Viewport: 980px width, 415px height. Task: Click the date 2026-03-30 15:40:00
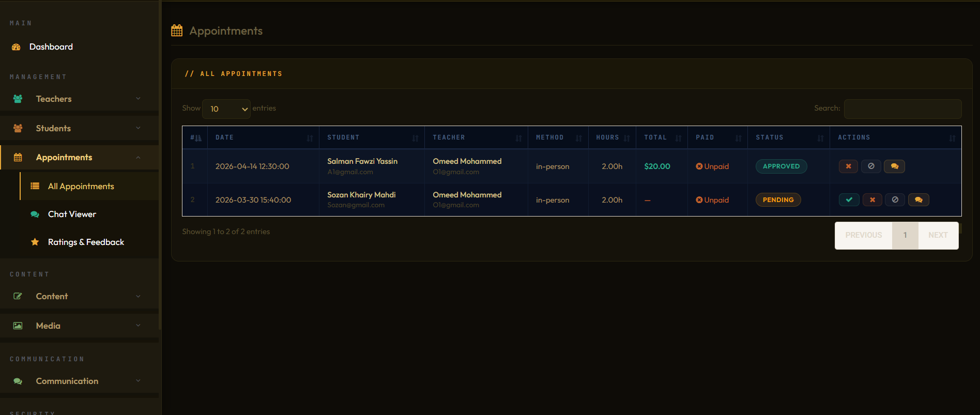253,200
